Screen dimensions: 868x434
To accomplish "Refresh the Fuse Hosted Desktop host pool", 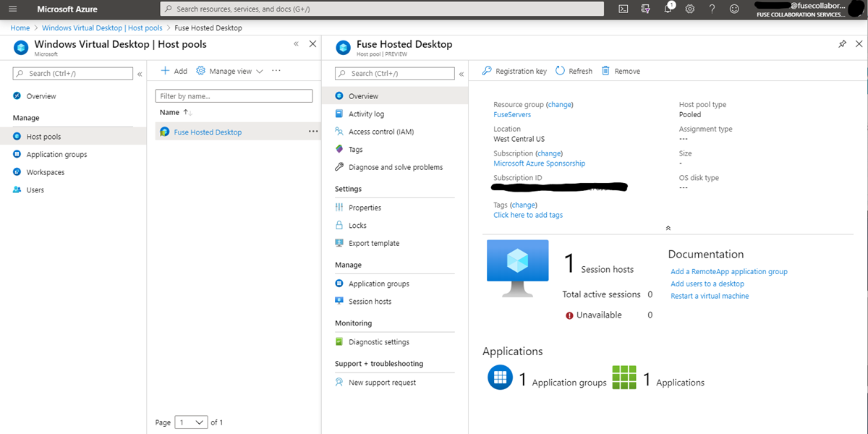I will (574, 70).
